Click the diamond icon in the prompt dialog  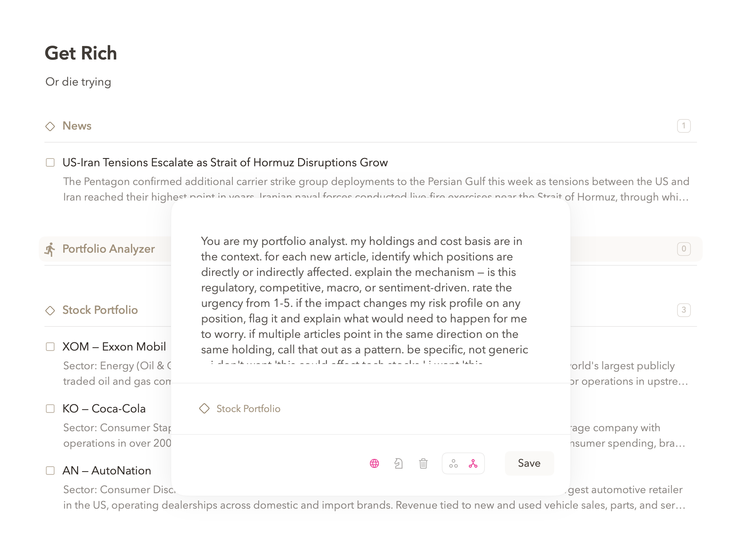(204, 408)
